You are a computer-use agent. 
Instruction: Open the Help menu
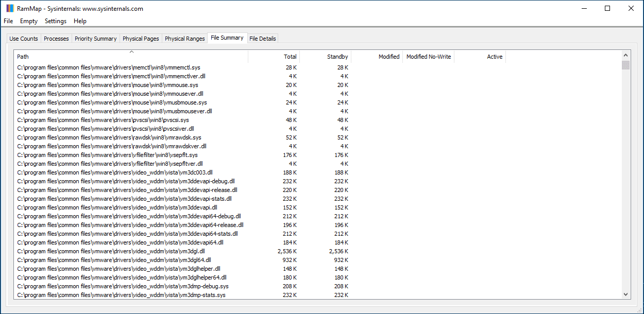click(x=80, y=21)
